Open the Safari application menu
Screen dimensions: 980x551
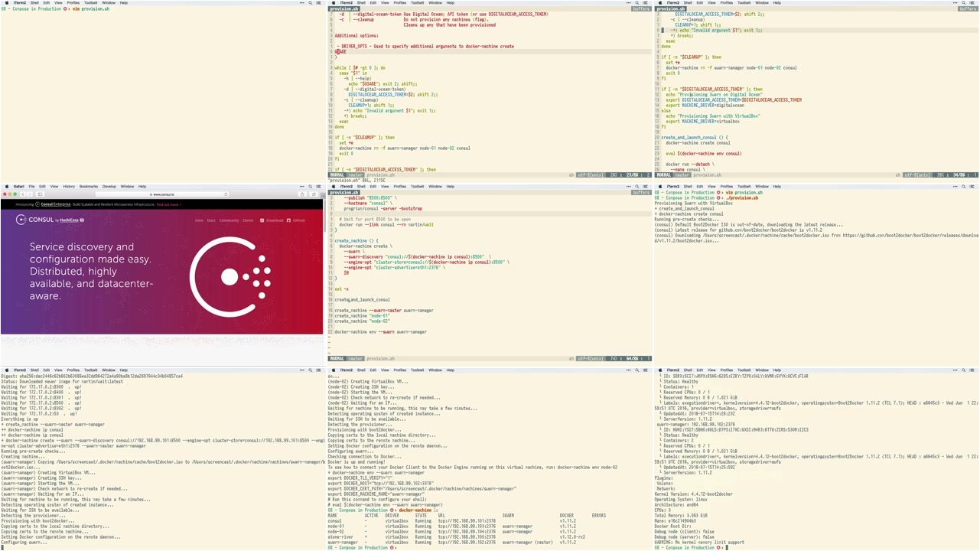click(19, 186)
